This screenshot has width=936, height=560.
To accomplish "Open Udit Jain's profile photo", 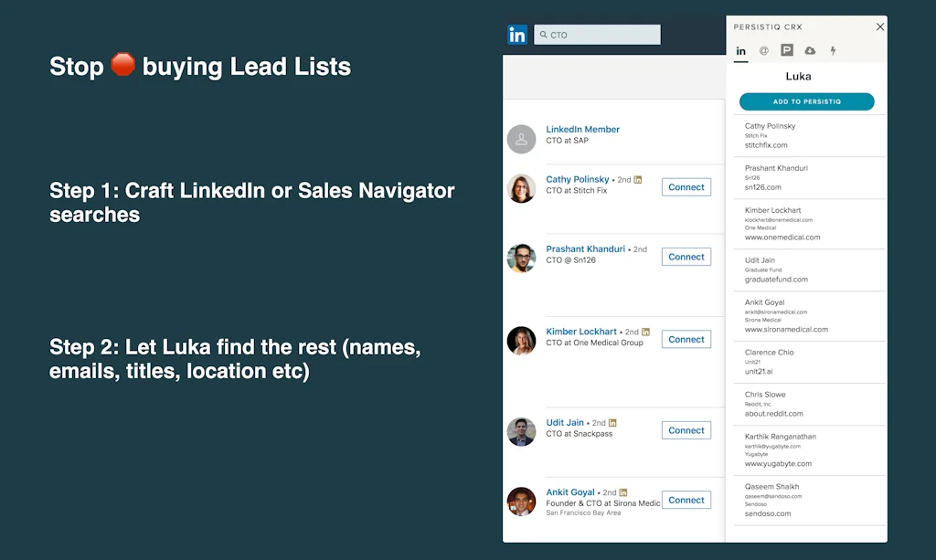I will pos(521,431).
